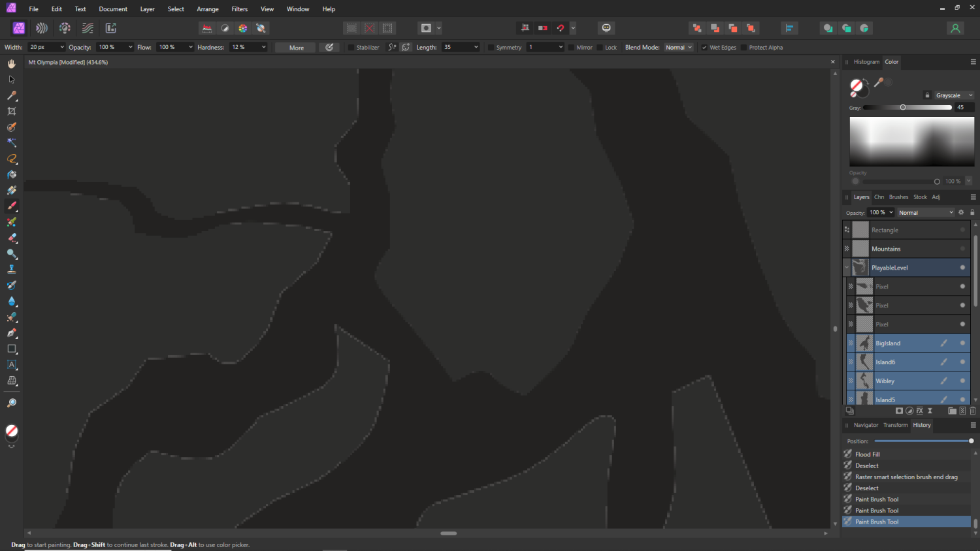Select the Flood Fill tool
This screenshot has height=551, width=980.
12,175
